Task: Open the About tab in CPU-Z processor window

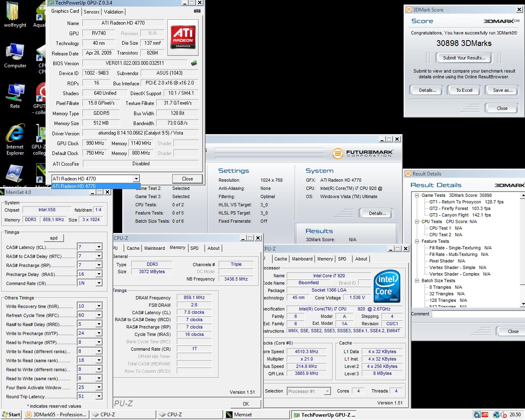Action: click(361, 259)
